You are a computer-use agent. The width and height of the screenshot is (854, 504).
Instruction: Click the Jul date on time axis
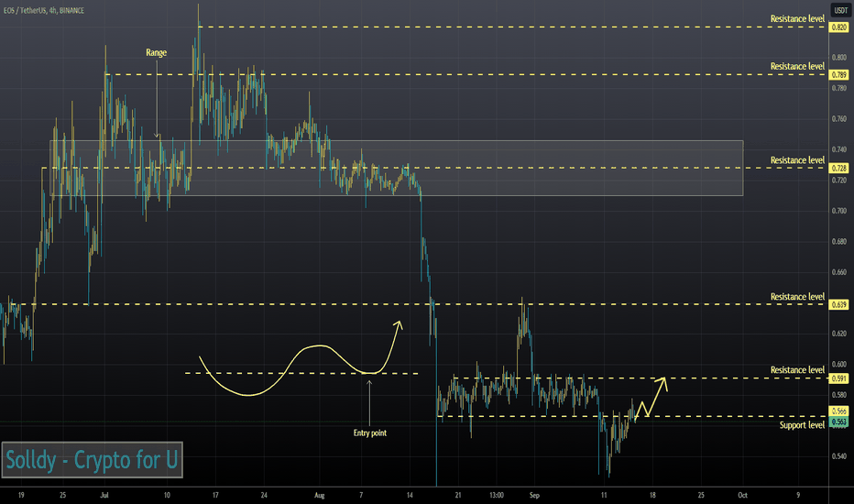(104, 495)
